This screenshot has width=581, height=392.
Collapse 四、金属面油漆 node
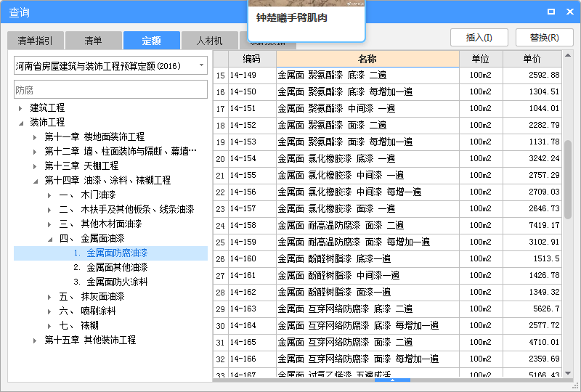click(x=49, y=239)
